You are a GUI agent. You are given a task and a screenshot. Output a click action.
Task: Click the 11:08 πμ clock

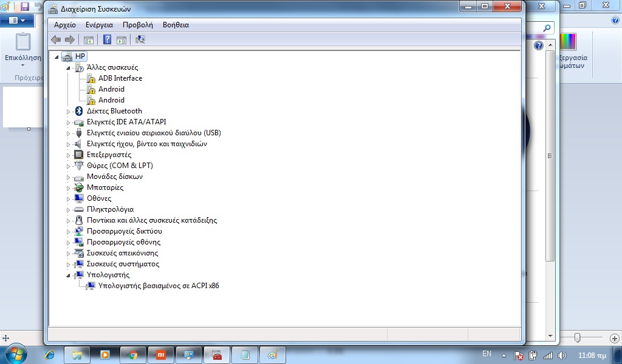click(592, 356)
